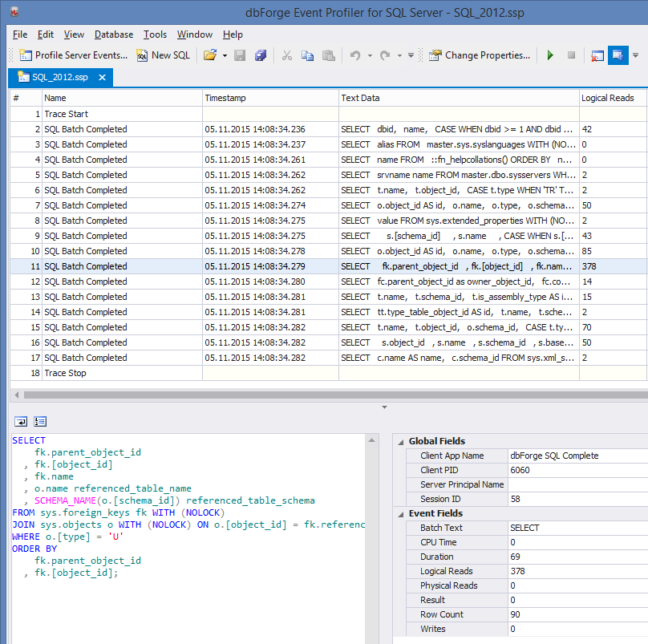The height and width of the screenshot is (644, 648).
Task: Click the Paste clipboard icon
Action: click(329, 55)
